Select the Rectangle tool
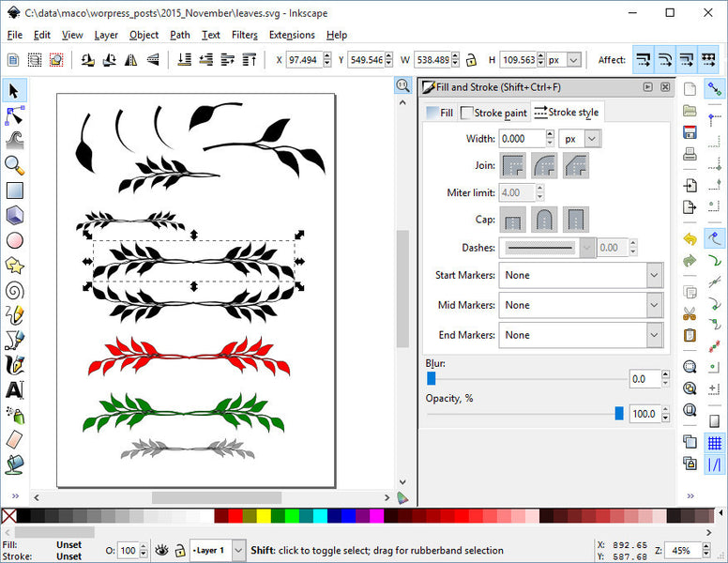The image size is (728, 563). click(x=14, y=190)
